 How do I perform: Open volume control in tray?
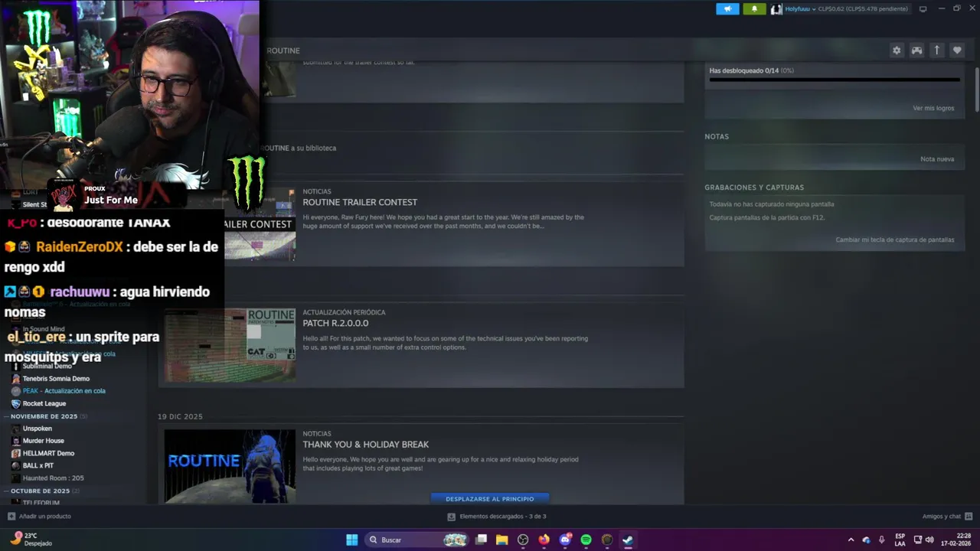pos(929,540)
